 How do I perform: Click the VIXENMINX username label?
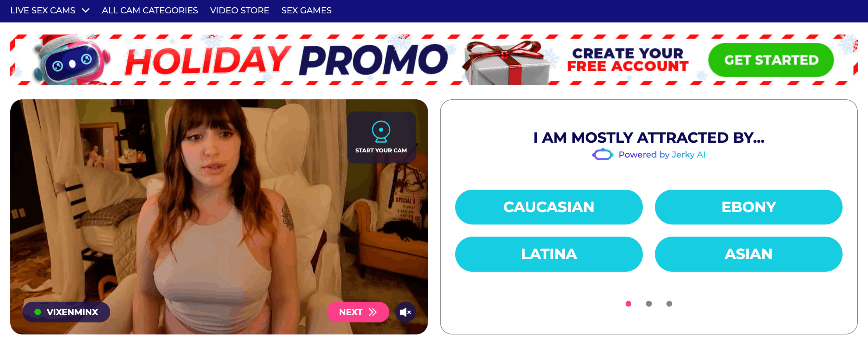(72, 312)
